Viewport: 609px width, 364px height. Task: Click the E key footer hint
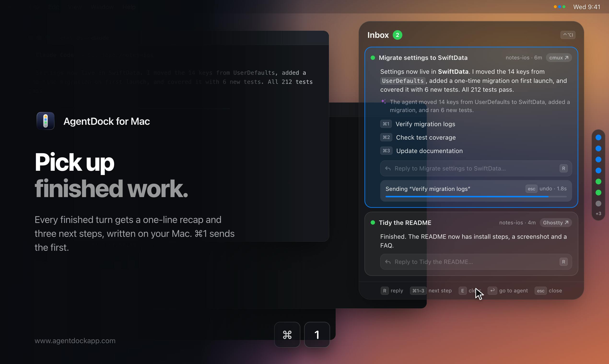click(463, 291)
